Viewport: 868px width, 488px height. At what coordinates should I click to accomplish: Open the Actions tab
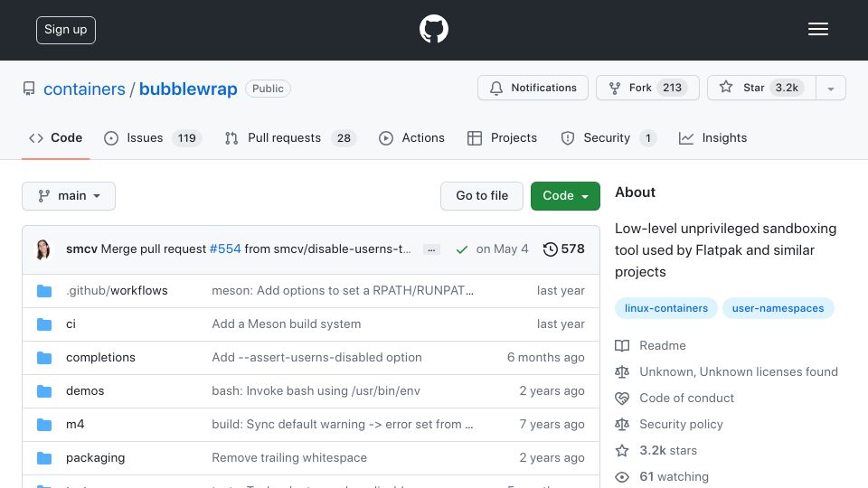(411, 137)
